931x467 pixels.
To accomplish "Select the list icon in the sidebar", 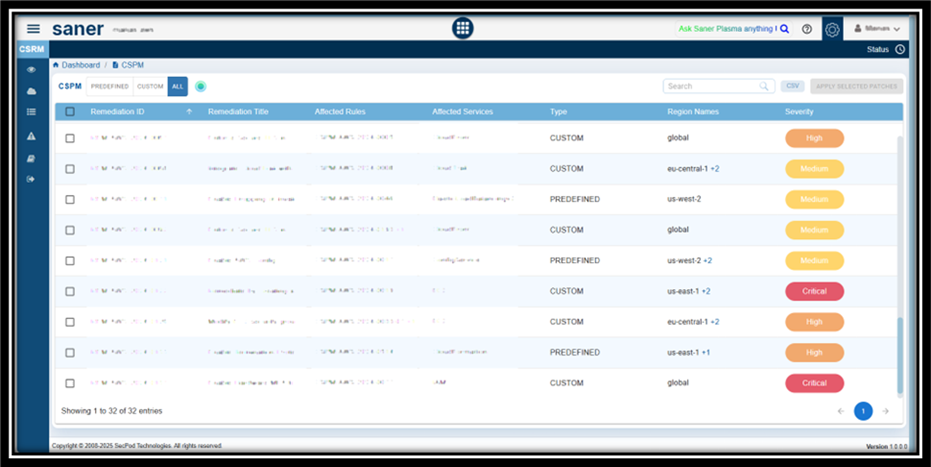I will [31, 112].
